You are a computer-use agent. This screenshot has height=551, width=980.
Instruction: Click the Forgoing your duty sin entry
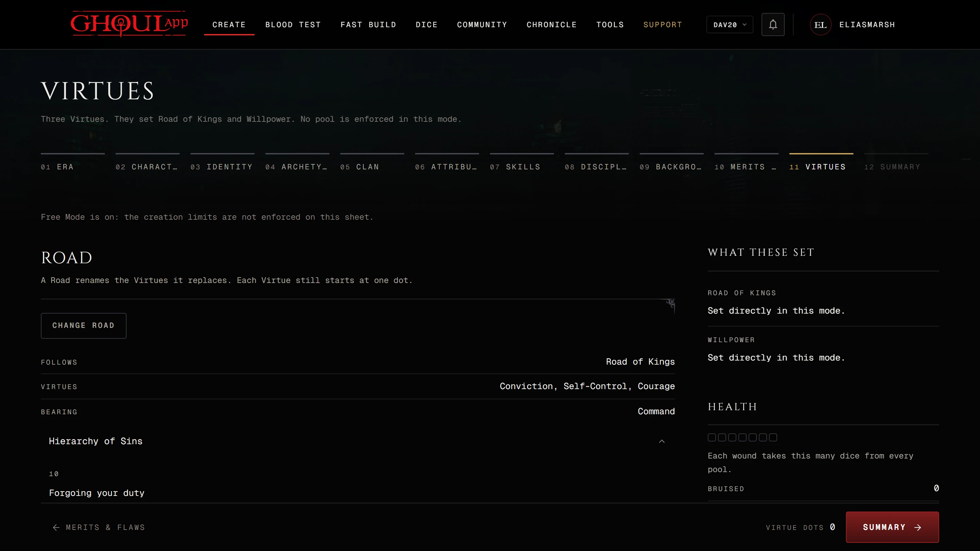point(97,493)
